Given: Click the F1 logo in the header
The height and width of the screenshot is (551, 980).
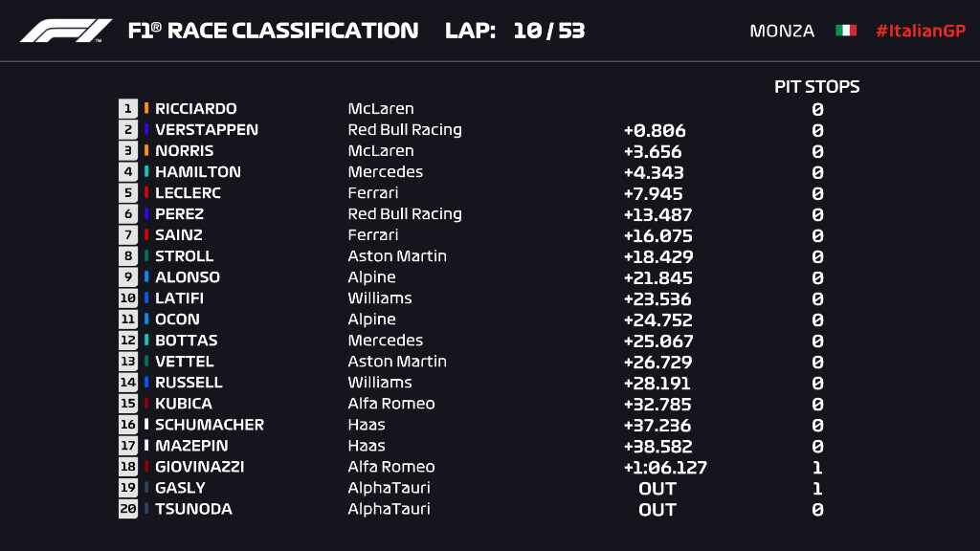Looking at the screenshot, I should [66, 31].
